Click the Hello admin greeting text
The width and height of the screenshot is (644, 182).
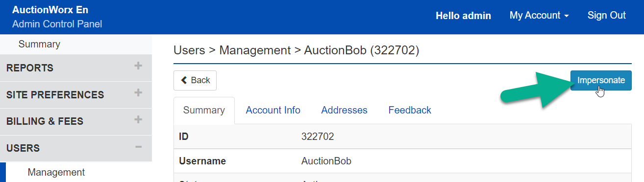pos(463,16)
